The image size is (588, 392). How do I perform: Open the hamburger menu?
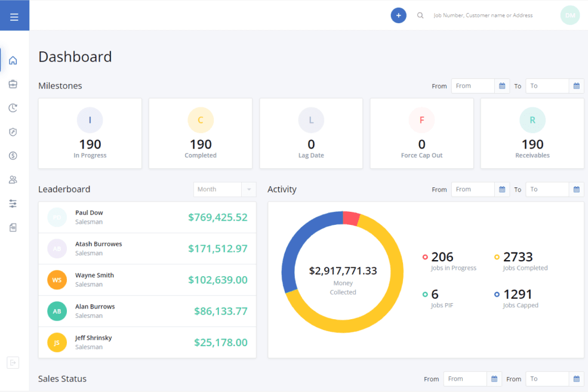[14, 16]
